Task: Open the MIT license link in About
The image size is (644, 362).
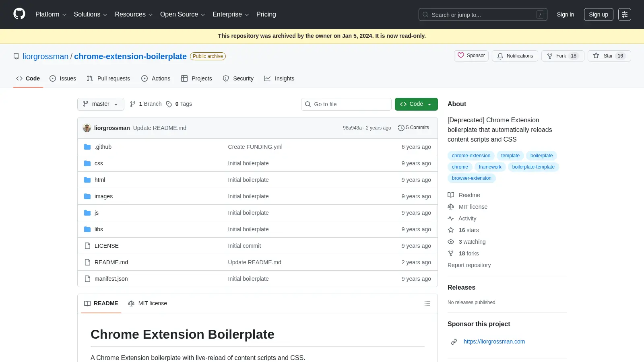Action: point(468,207)
